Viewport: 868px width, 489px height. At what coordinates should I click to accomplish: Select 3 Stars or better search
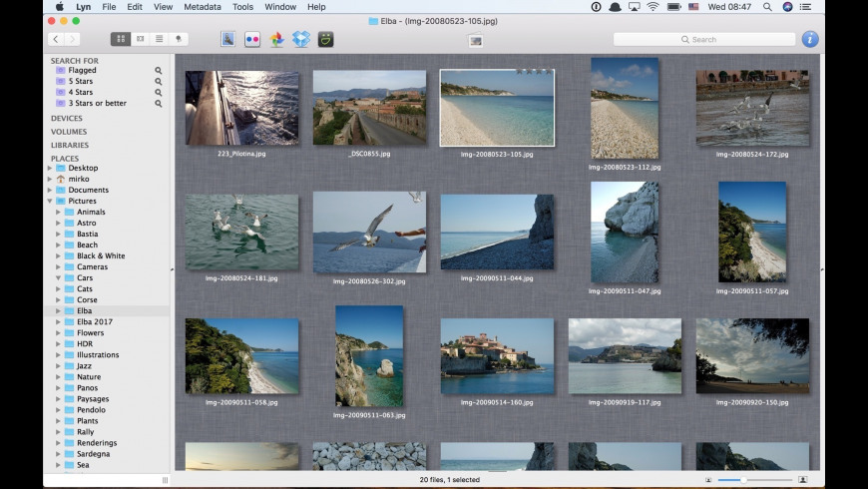[x=97, y=104]
